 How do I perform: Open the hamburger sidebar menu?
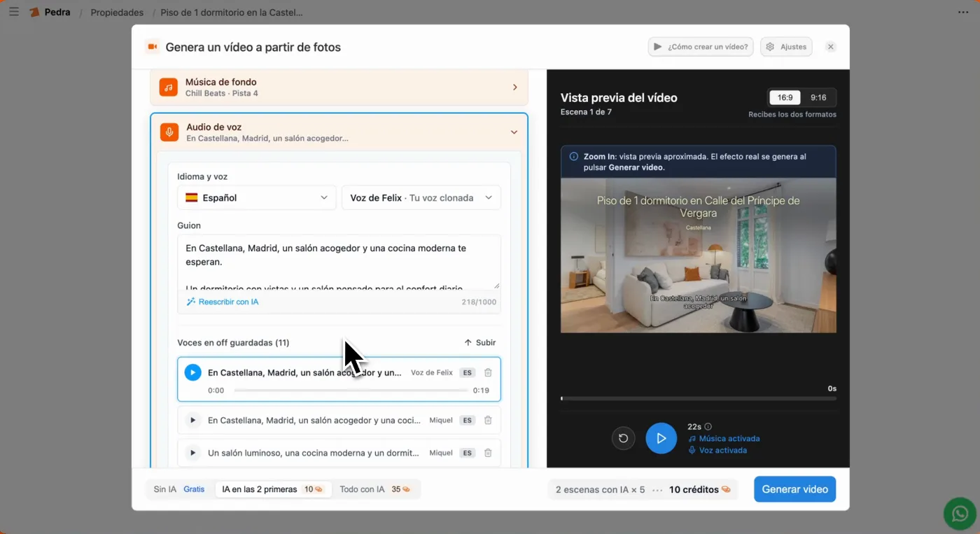coord(14,12)
